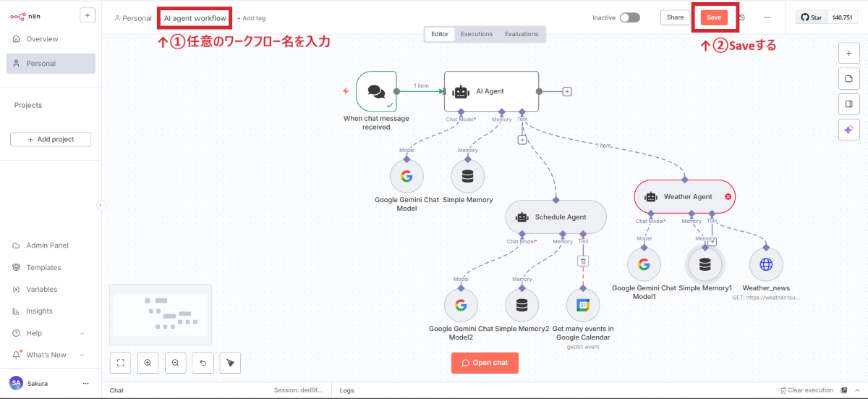Click the canvas minimap thumbnail
Viewport: 868px width, 399px height.
[x=160, y=314]
